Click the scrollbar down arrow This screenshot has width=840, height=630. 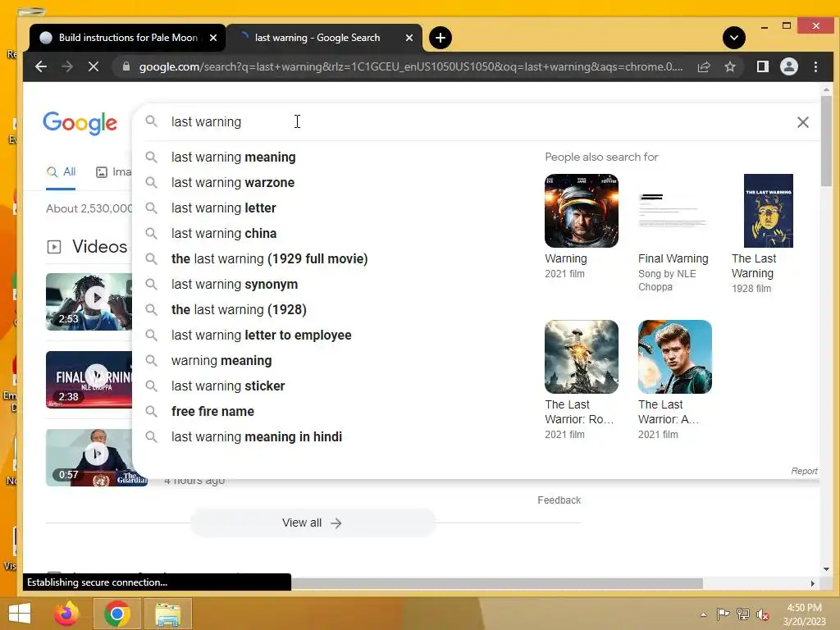[826, 569]
